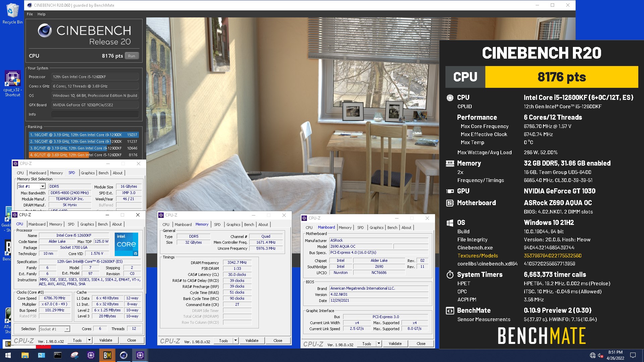Select Memory tab in CPU-Z CPU window

tap(56, 224)
